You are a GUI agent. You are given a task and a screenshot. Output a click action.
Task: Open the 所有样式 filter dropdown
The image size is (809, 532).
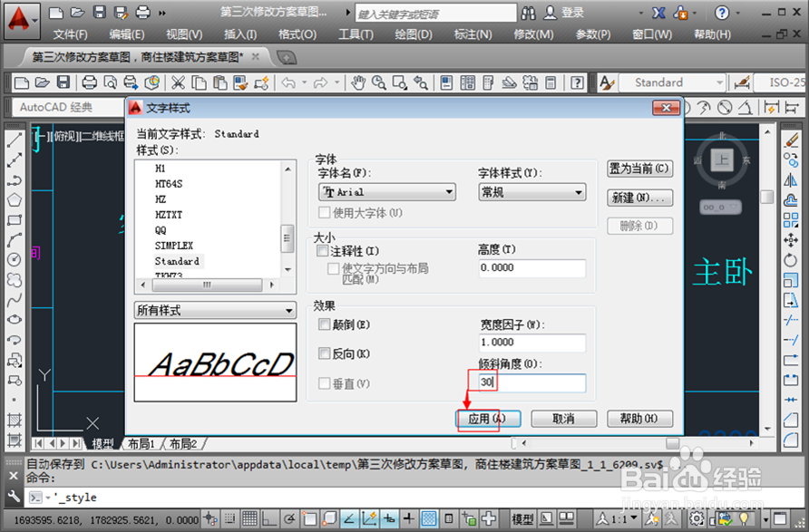click(215, 310)
